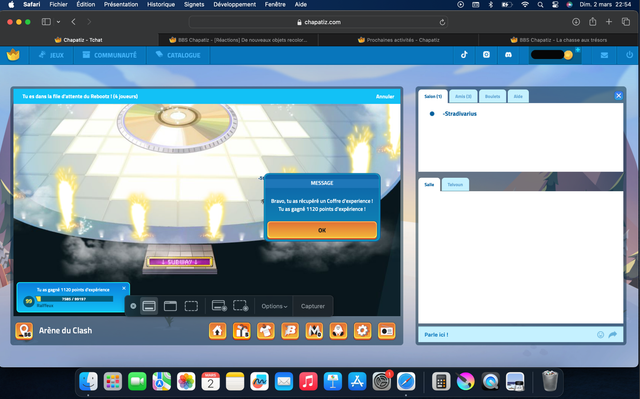The height and width of the screenshot is (399, 640).
Task: Open game settings gear icon
Action: point(362,331)
